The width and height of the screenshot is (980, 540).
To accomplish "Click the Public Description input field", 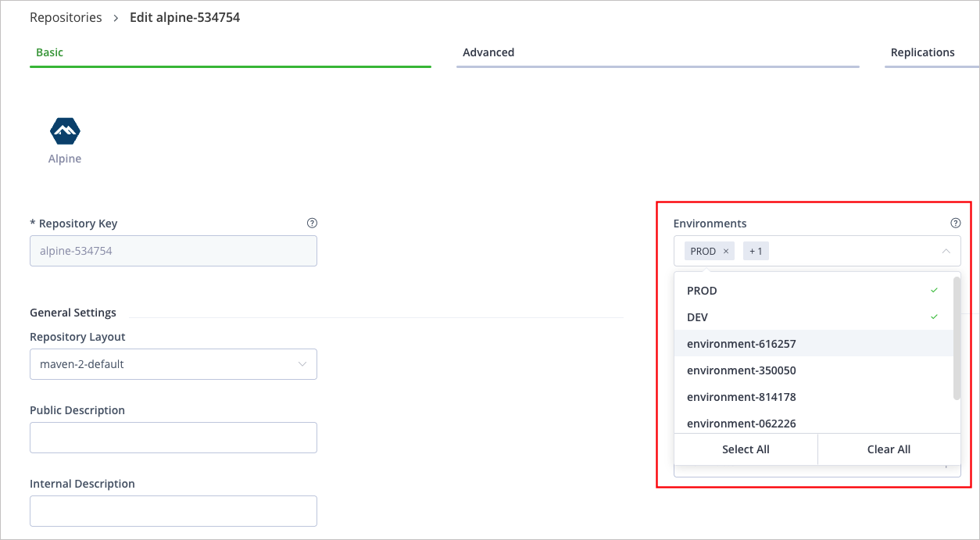I will click(x=173, y=438).
